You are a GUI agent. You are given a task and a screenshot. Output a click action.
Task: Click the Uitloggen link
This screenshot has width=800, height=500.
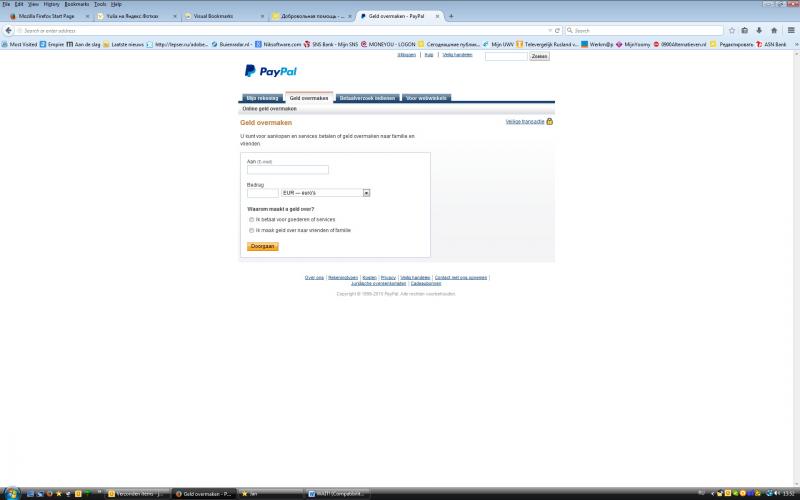(x=407, y=55)
